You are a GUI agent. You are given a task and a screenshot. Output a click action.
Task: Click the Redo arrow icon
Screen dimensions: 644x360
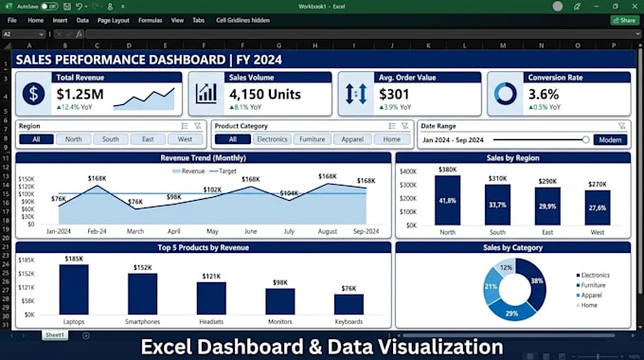point(96,7)
